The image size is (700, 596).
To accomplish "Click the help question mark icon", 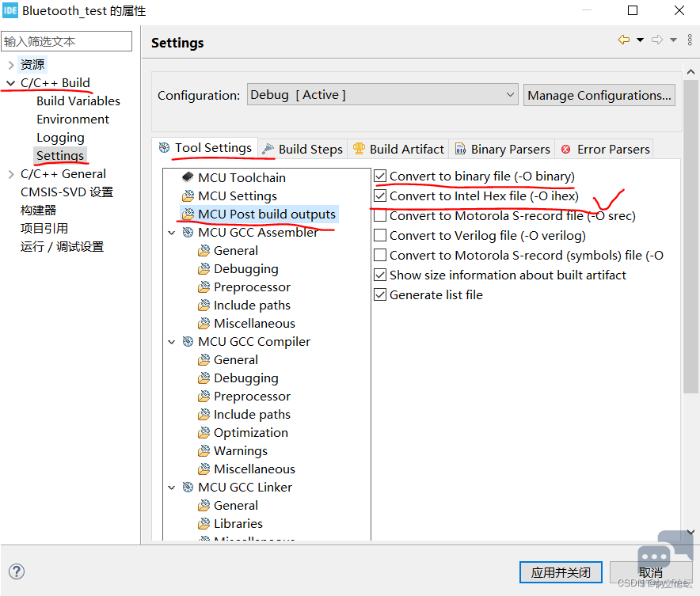I will click(17, 571).
